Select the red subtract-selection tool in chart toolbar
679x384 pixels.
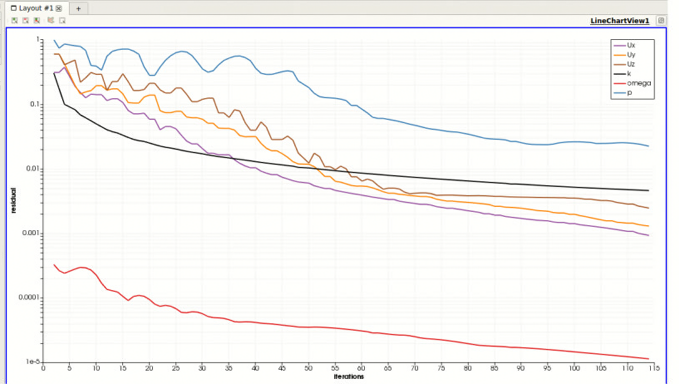coord(26,20)
